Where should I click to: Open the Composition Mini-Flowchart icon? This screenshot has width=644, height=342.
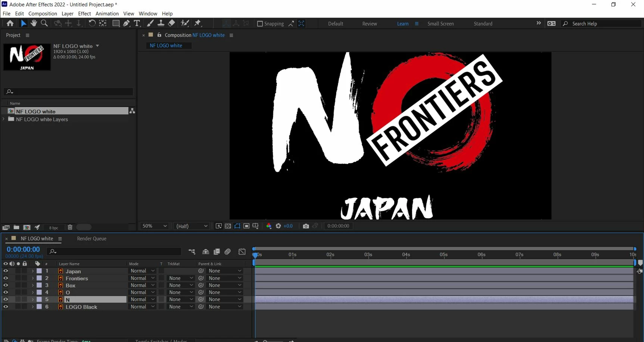[192, 252]
